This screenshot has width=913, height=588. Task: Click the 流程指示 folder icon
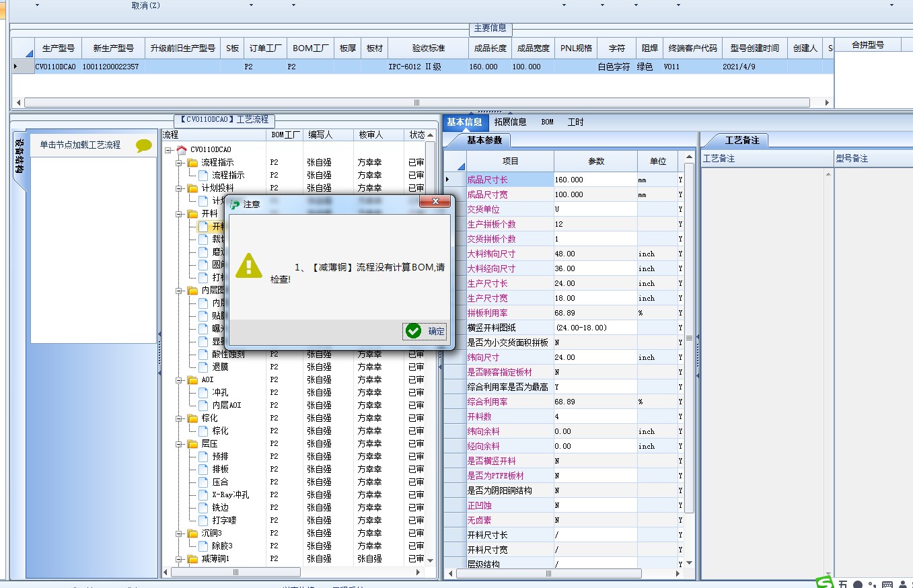coord(193,162)
